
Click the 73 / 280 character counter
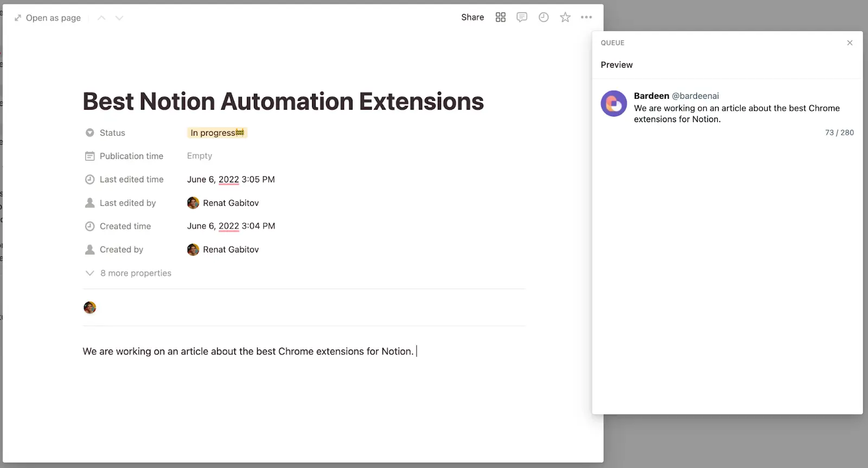pyautogui.click(x=839, y=132)
